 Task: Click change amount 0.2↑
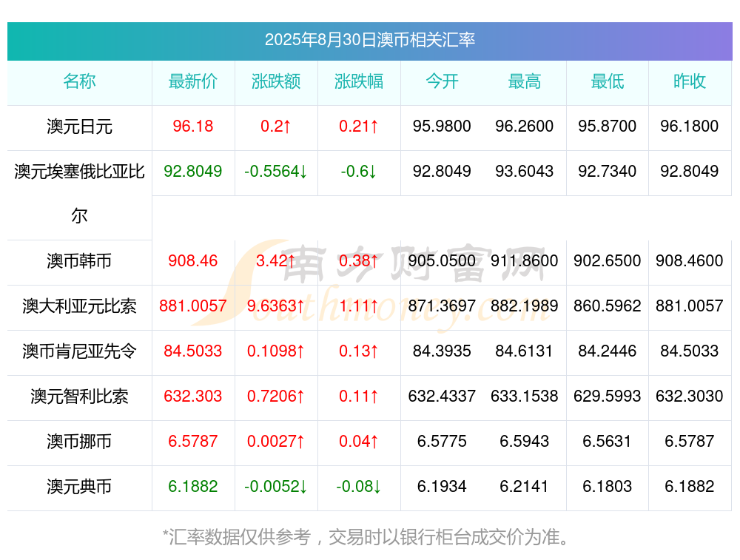click(276, 126)
